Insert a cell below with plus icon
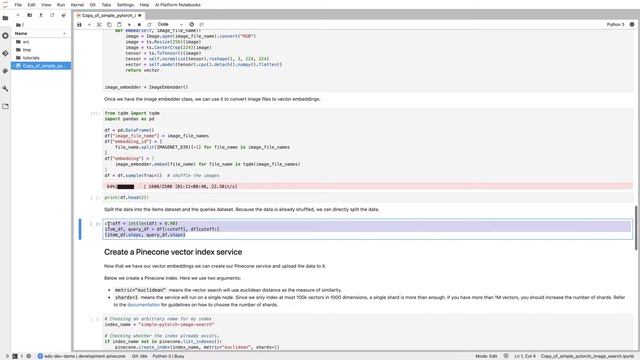The height and width of the screenshot is (360, 640). tap(89, 24)
